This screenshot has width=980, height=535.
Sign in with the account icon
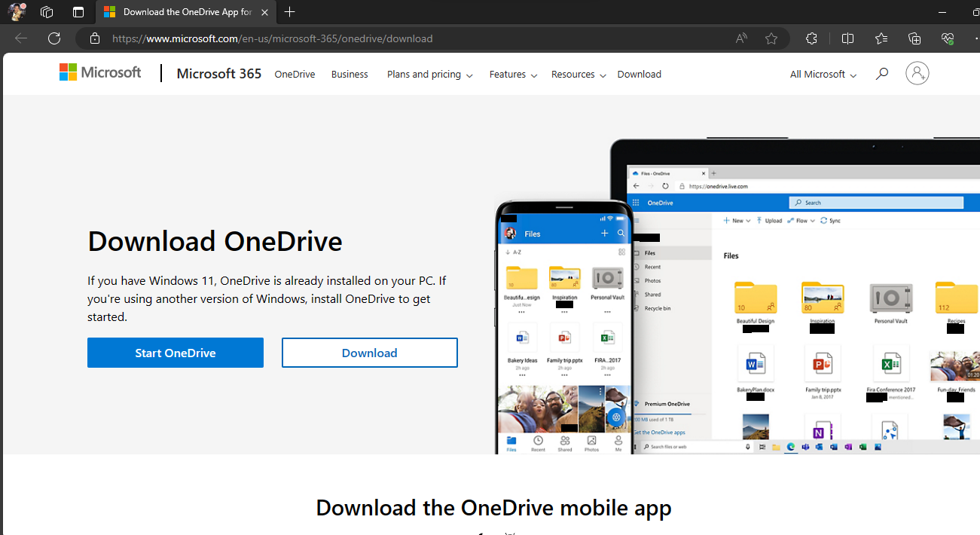(x=917, y=73)
